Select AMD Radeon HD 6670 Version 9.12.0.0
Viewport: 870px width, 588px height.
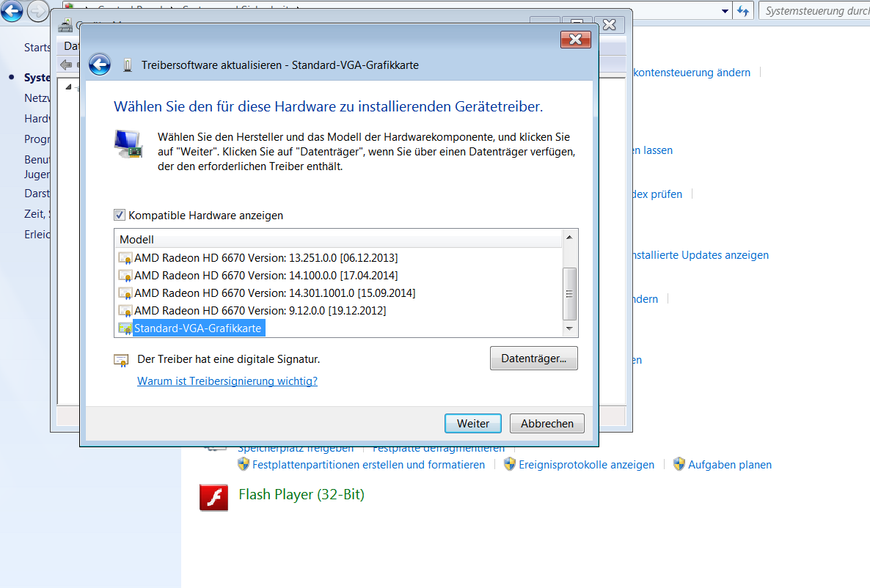(x=260, y=311)
